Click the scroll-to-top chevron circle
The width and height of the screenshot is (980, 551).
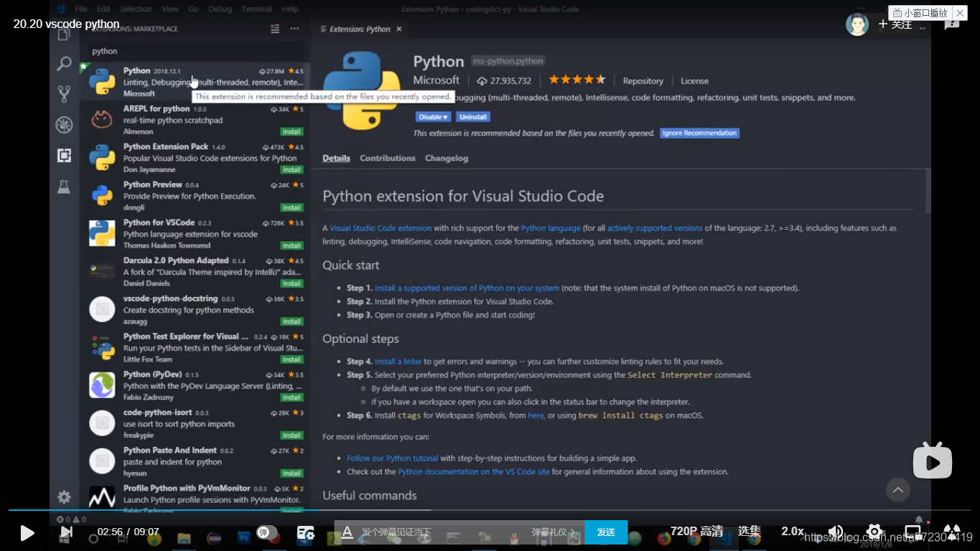pos(897,490)
